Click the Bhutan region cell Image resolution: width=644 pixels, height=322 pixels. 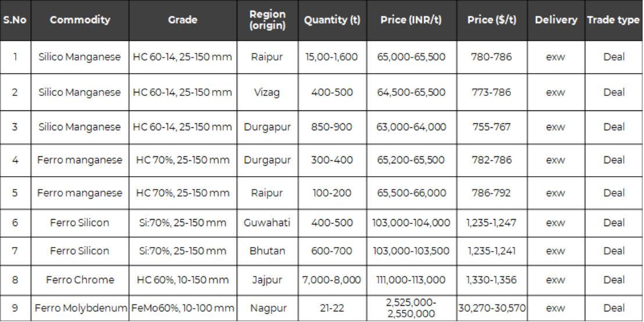[267, 251]
